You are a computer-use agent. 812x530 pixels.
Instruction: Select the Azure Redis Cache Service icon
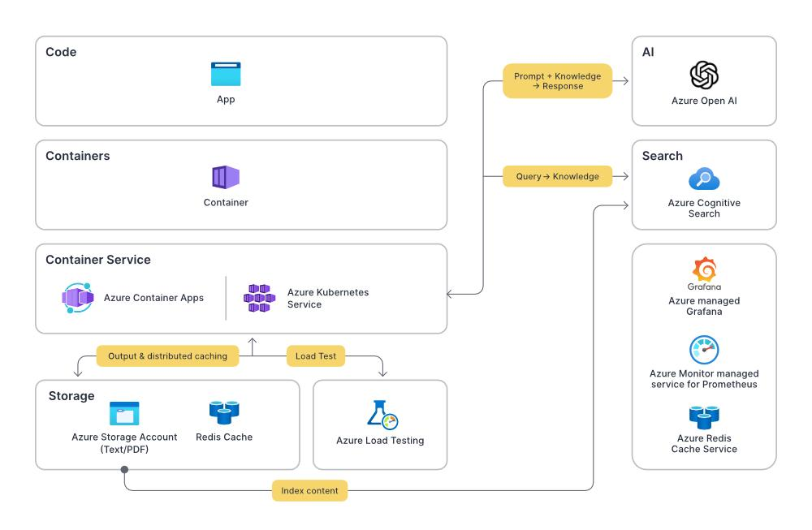pos(704,417)
